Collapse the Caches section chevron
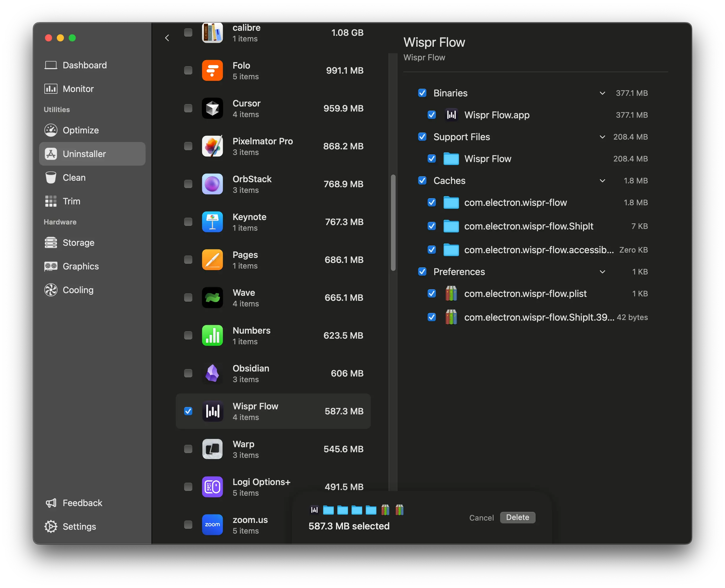 [x=602, y=180]
